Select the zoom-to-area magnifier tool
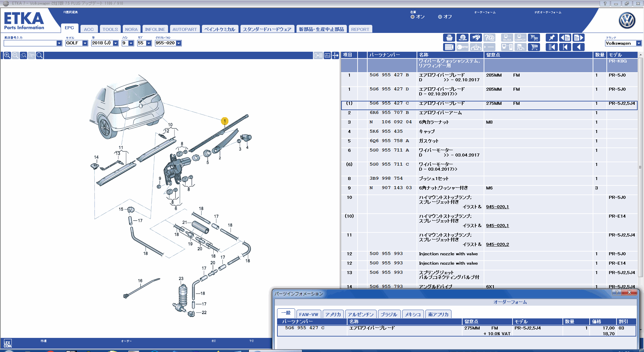The width and height of the screenshot is (644, 352). coord(23,55)
